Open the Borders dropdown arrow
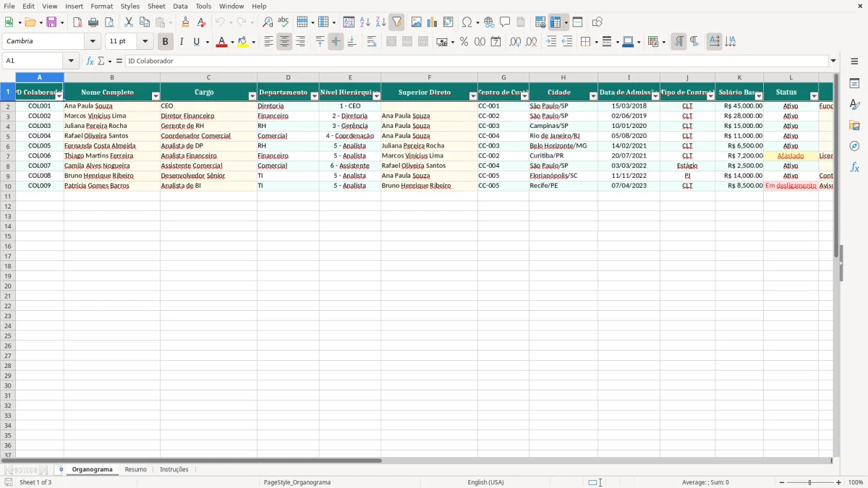The image size is (868, 488). click(x=596, y=42)
